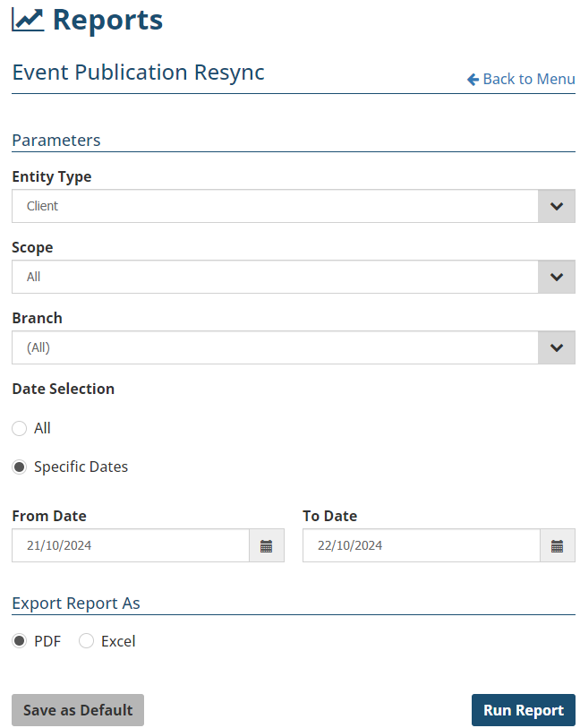Click the From Date text input
The width and height of the screenshot is (580, 728).
coord(131,545)
